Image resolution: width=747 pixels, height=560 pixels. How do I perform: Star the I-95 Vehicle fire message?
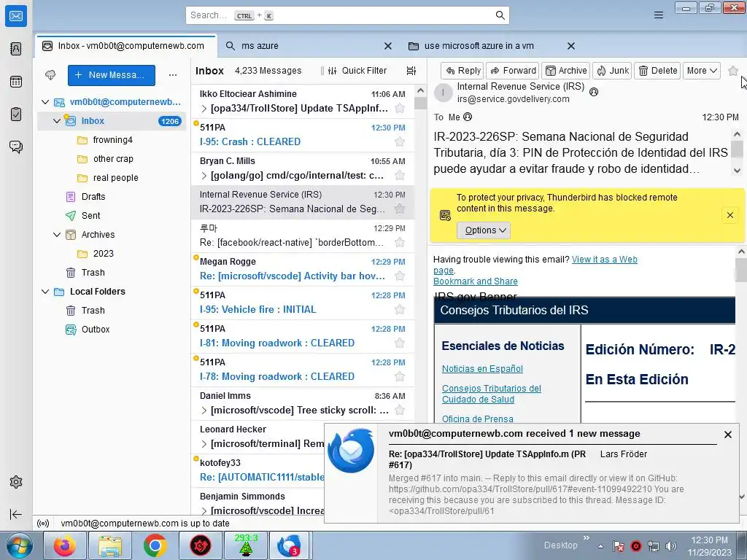400,309
